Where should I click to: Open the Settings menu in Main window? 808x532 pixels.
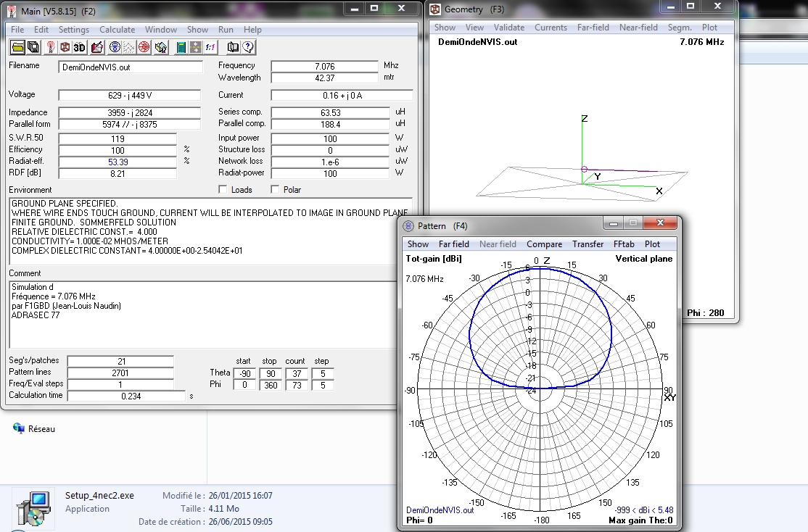[x=74, y=30]
